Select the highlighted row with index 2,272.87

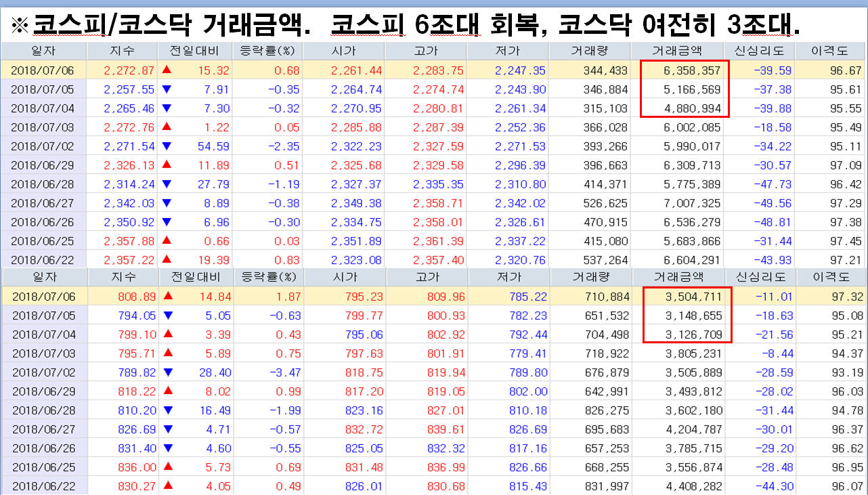433,70
